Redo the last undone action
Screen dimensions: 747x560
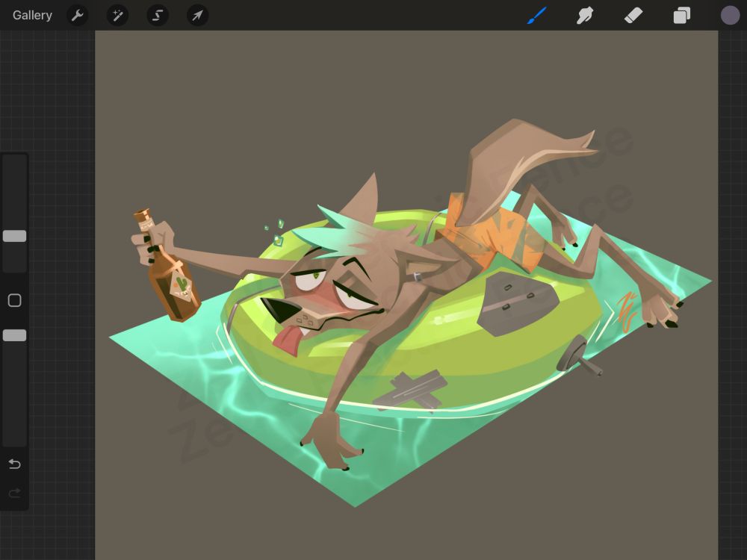15,493
